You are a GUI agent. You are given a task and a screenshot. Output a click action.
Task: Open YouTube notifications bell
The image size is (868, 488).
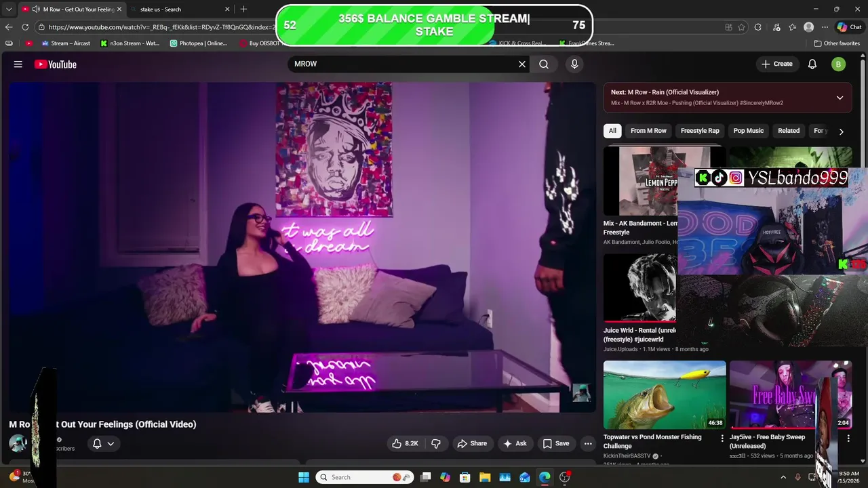tap(812, 64)
